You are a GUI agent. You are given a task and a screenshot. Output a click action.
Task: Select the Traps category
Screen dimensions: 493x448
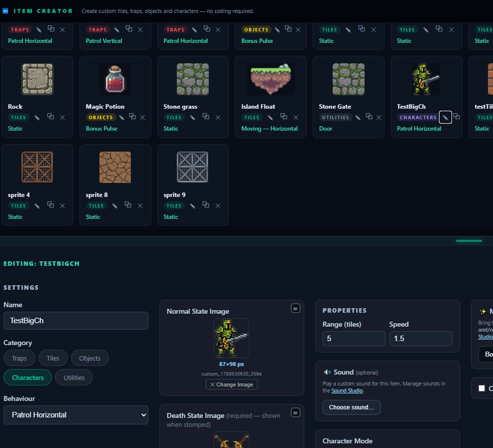(x=19, y=358)
